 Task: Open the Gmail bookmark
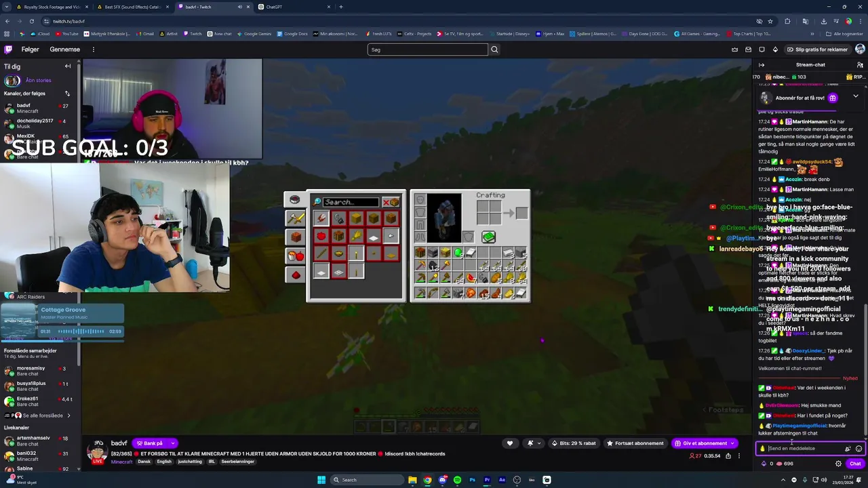pyautogui.click(x=145, y=34)
